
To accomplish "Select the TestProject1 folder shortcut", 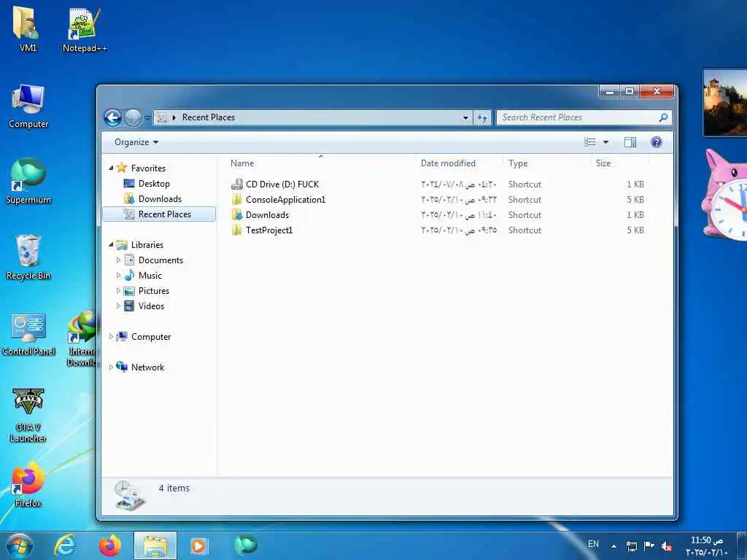I will point(268,230).
